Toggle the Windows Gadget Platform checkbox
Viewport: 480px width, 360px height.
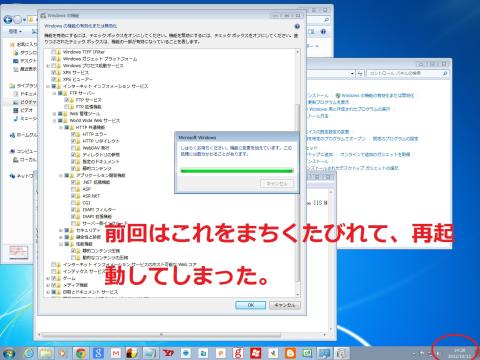[54, 59]
